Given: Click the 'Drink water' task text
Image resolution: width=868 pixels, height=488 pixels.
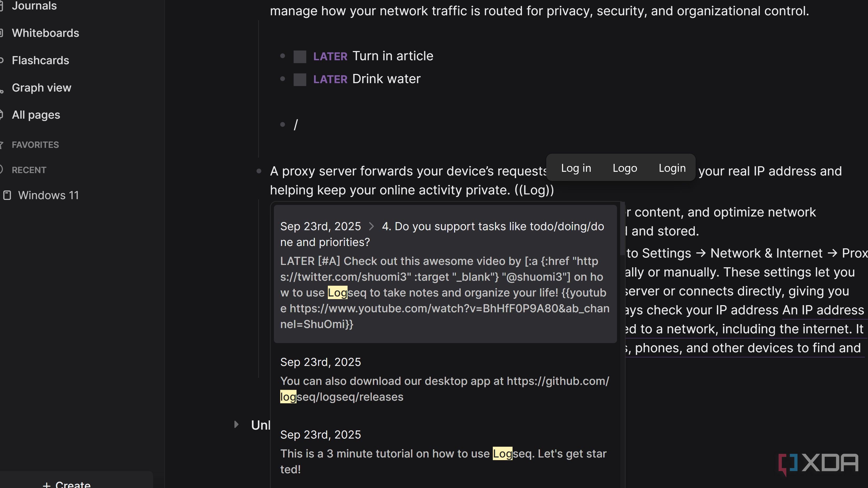Looking at the screenshot, I should [386, 79].
